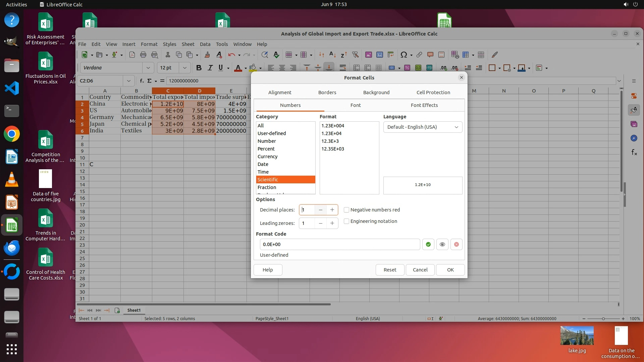Click the Sum sigma icon in formula bar
The image size is (644, 362).
pyautogui.click(x=149, y=81)
